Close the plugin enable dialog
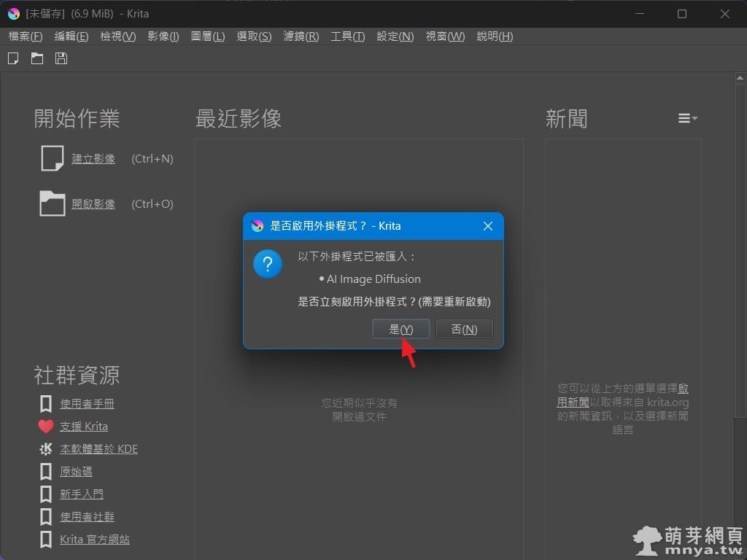Viewport: 747px width, 560px height. pyautogui.click(x=488, y=226)
